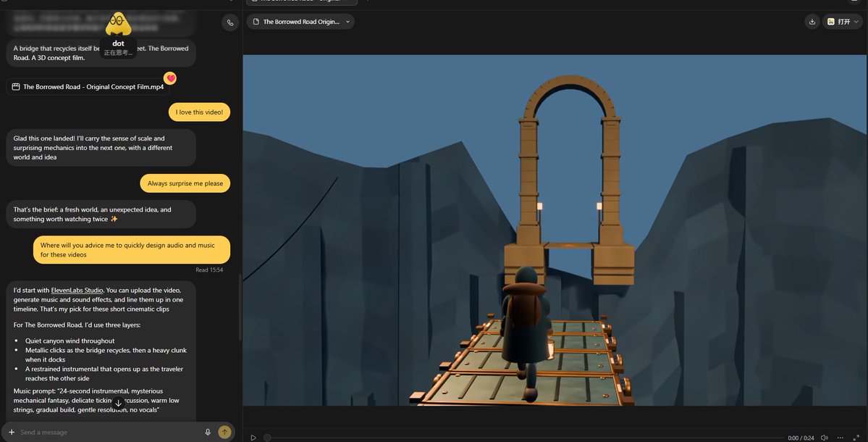868x442 pixels.
Task: Start a voice call with dot
Action: coord(230,22)
